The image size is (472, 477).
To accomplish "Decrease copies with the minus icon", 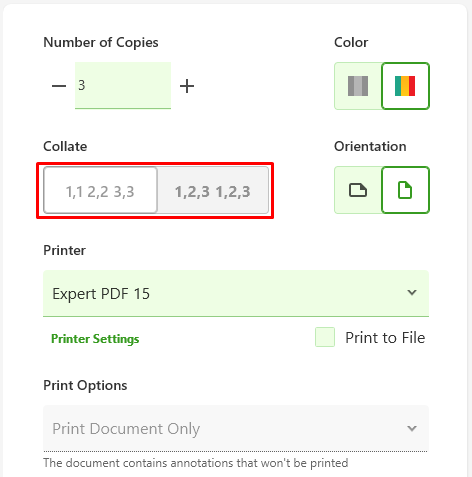I will (59, 86).
